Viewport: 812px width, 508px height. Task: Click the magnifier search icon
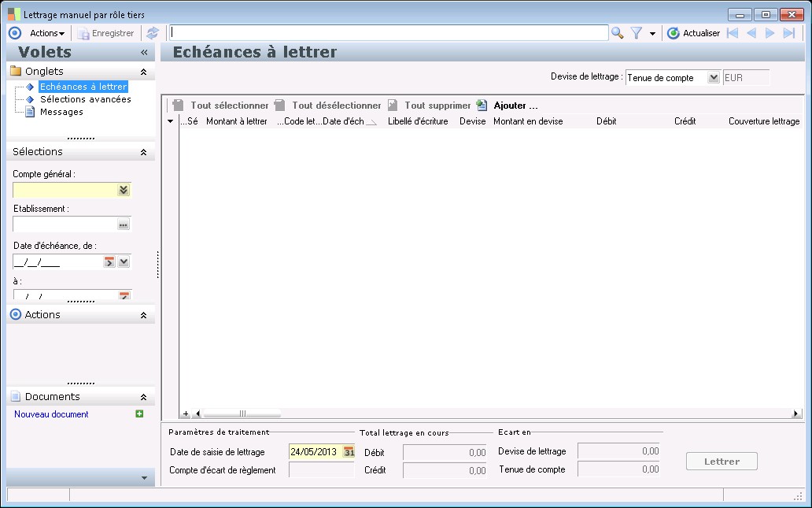tap(617, 33)
